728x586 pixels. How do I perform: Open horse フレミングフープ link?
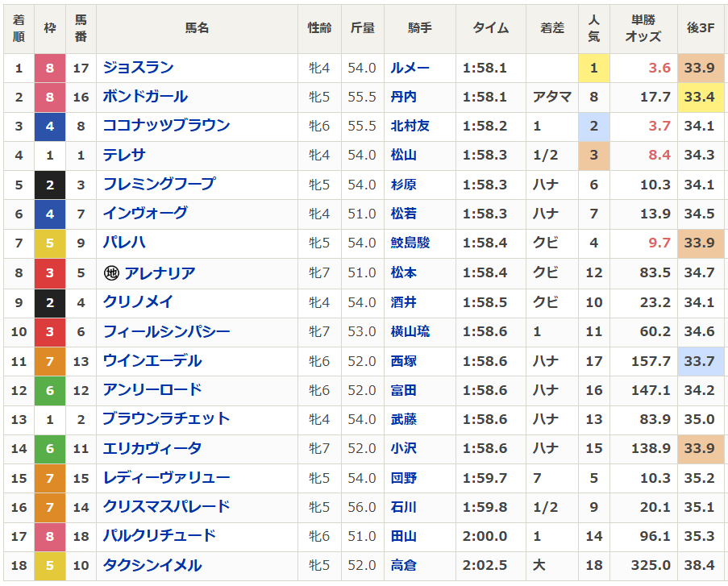pos(159,185)
